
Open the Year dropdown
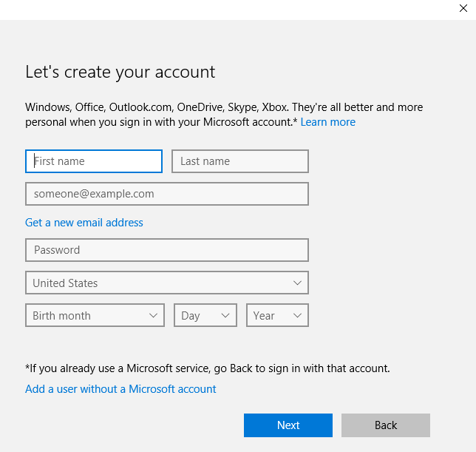tap(277, 315)
